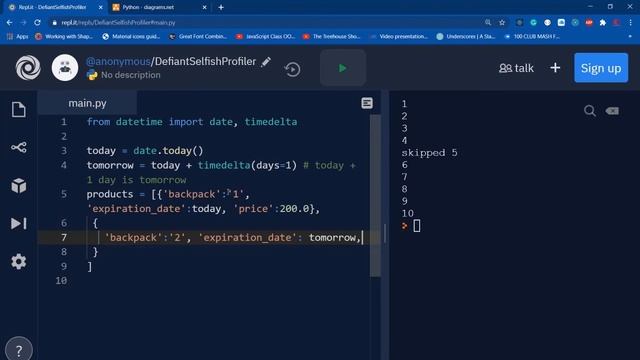Click the Replit logo icon
The width and height of the screenshot is (640, 360).
(x=28, y=68)
